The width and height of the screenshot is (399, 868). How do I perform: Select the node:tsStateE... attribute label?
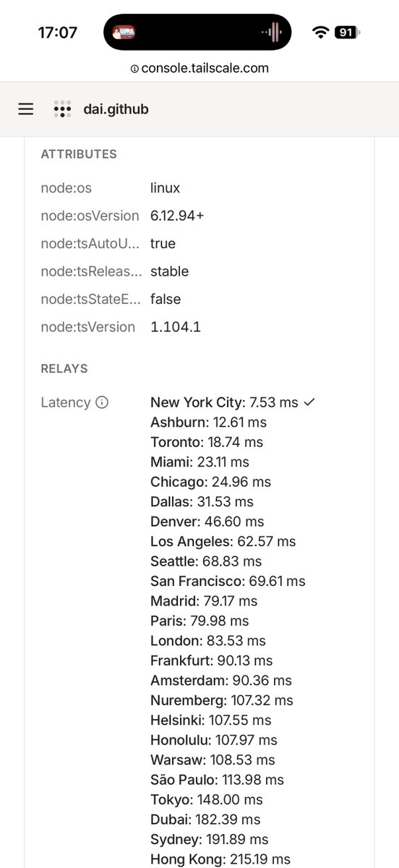tap(90, 299)
